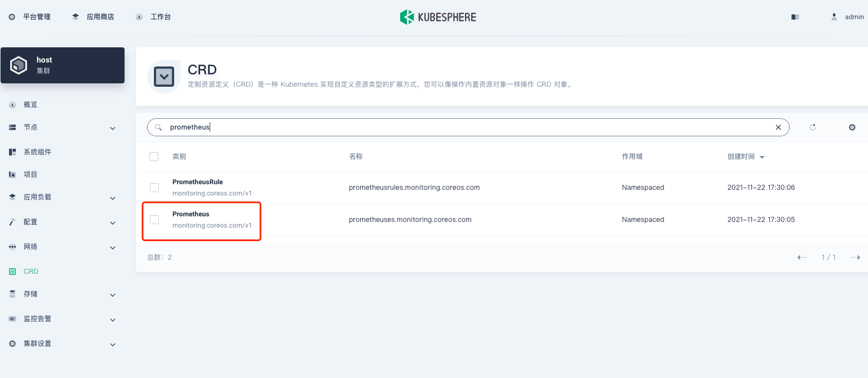Image resolution: width=868 pixels, height=378 pixels.
Task: Collapse the 创建时间 sort order dropdown
Action: (762, 157)
